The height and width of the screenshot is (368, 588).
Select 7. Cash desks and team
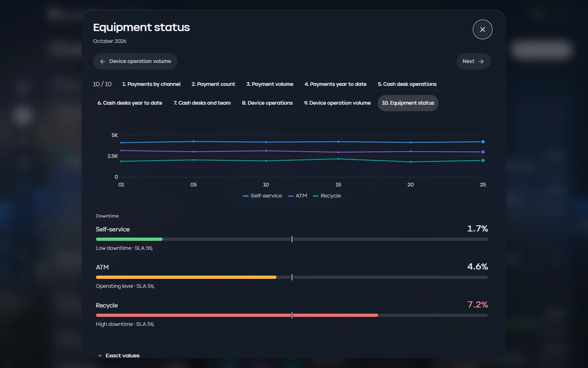(x=202, y=103)
